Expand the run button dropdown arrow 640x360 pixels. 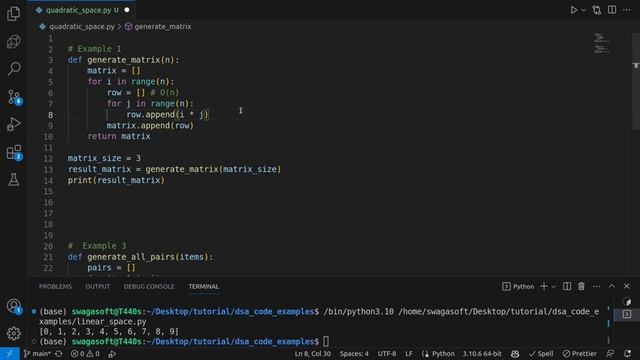(x=584, y=10)
